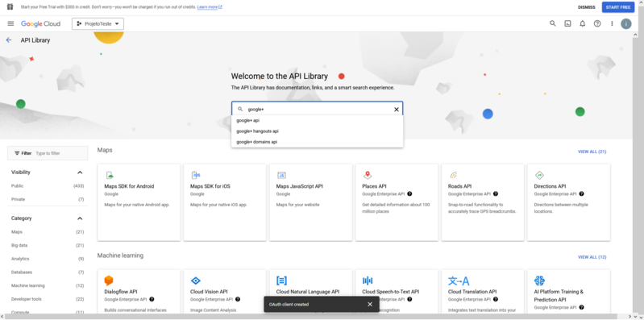Click the Google Cloud logo
This screenshot has height=320, width=644.
[x=40, y=24]
